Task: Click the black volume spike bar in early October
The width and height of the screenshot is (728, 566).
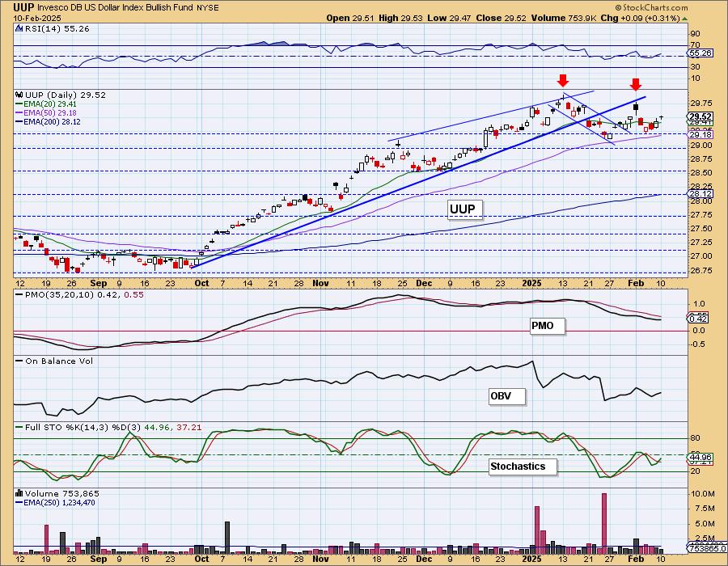Action: pos(227,537)
